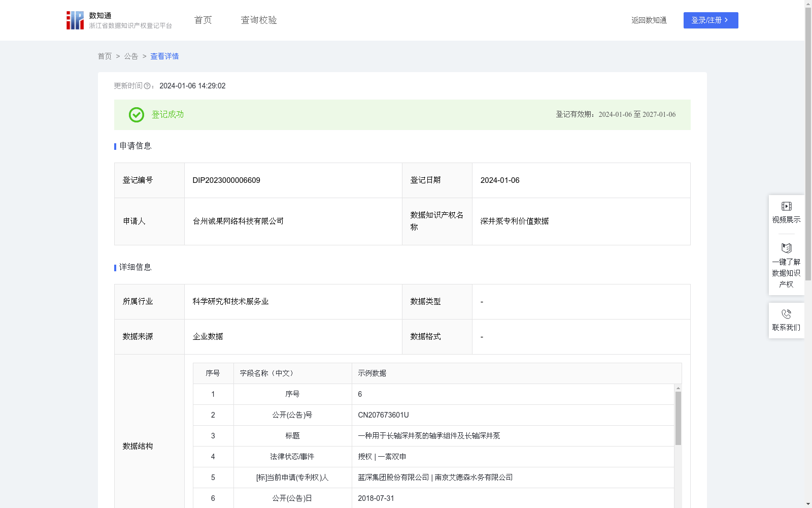The image size is (812, 508).
Task: Open the 一键了解数据知识产权 guide icon
Action: pos(786,248)
